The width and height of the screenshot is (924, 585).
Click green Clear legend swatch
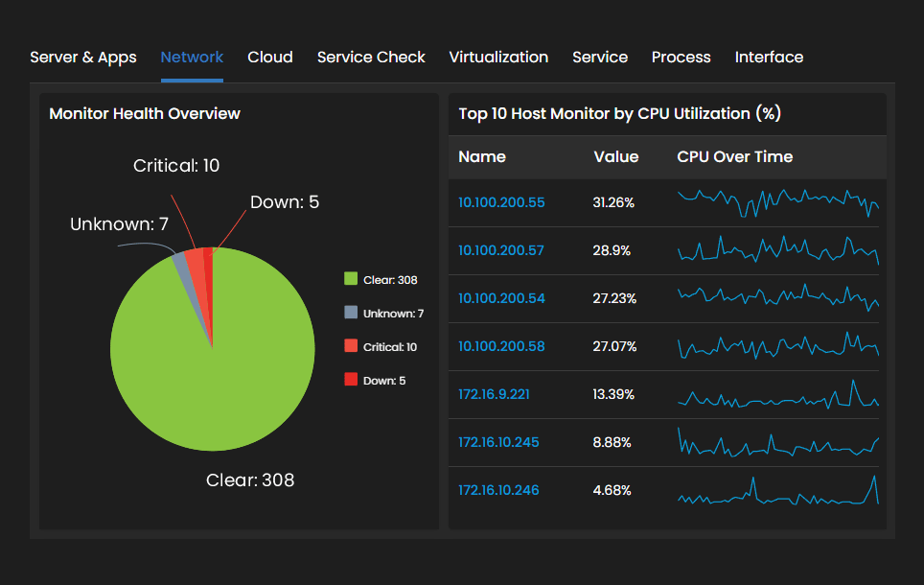click(x=351, y=280)
